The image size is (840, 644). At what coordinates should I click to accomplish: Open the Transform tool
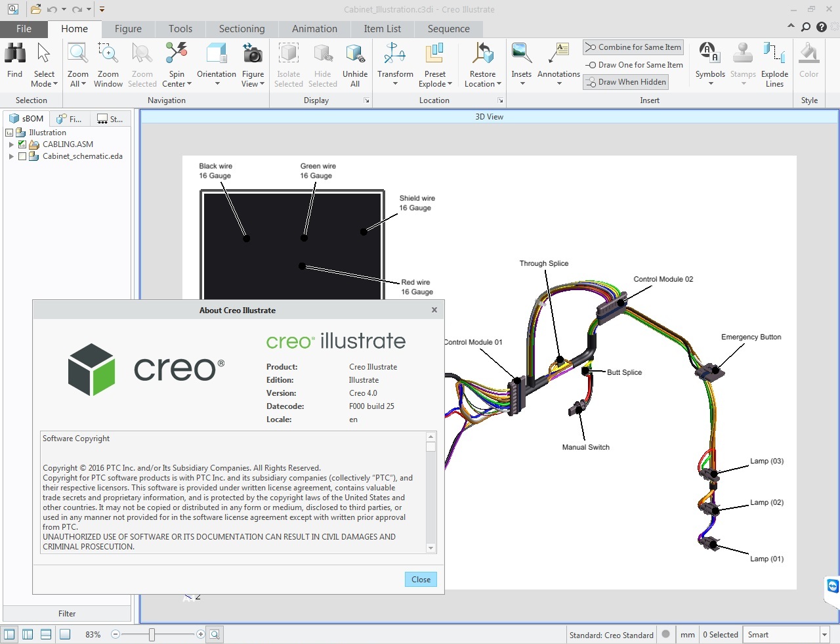pos(395,64)
